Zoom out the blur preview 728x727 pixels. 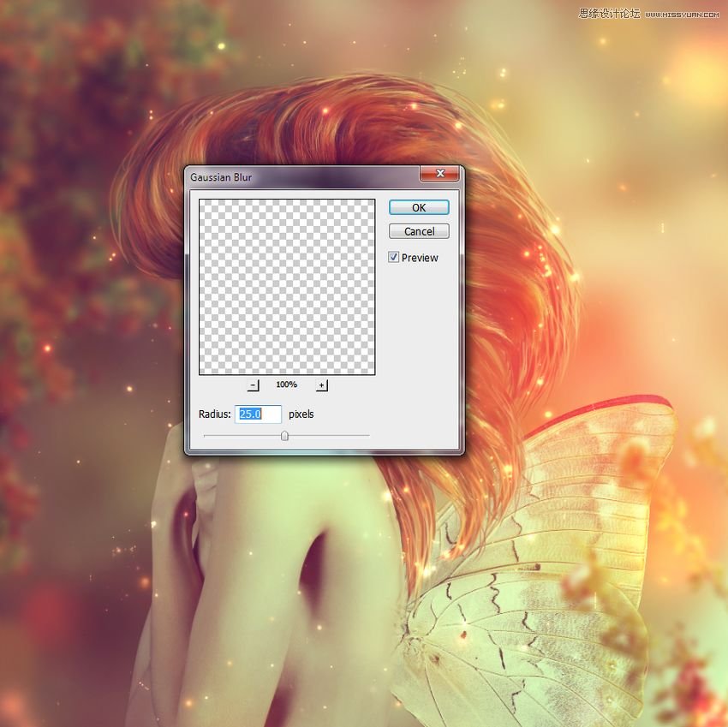tap(253, 384)
